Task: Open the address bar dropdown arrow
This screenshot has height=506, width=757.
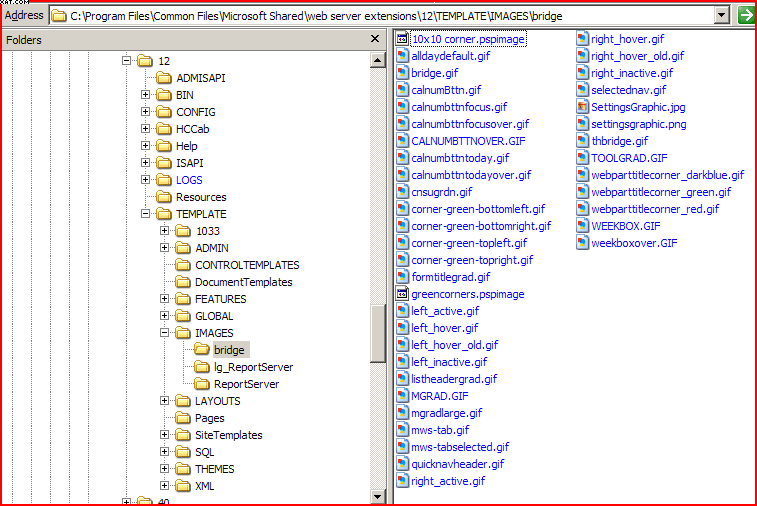Action: pyautogui.click(x=722, y=15)
